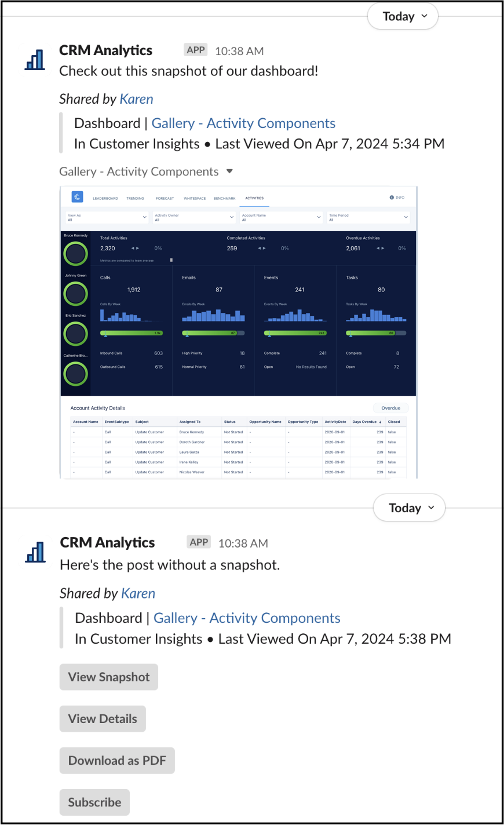
Task: Click the Subscribe button
Action: pyautogui.click(x=94, y=802)
